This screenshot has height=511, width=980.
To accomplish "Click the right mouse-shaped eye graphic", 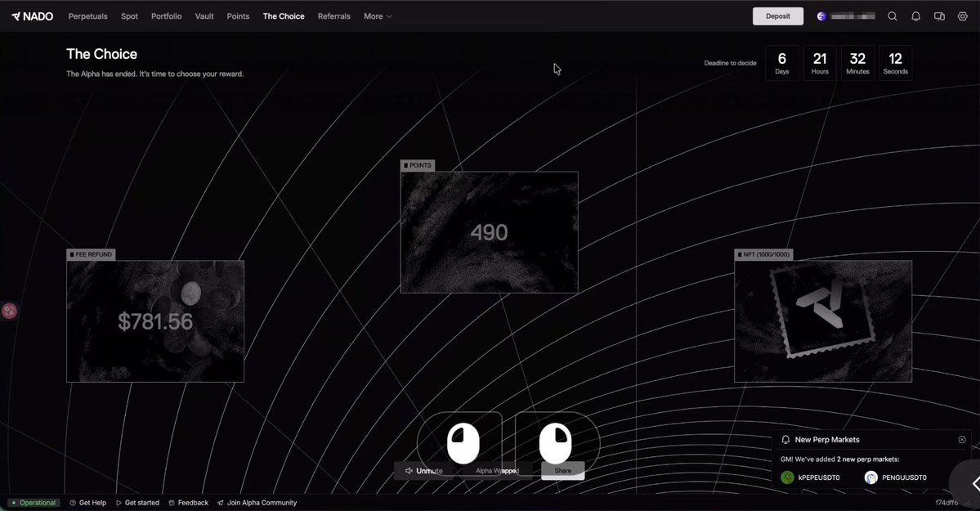I will 555,443.
